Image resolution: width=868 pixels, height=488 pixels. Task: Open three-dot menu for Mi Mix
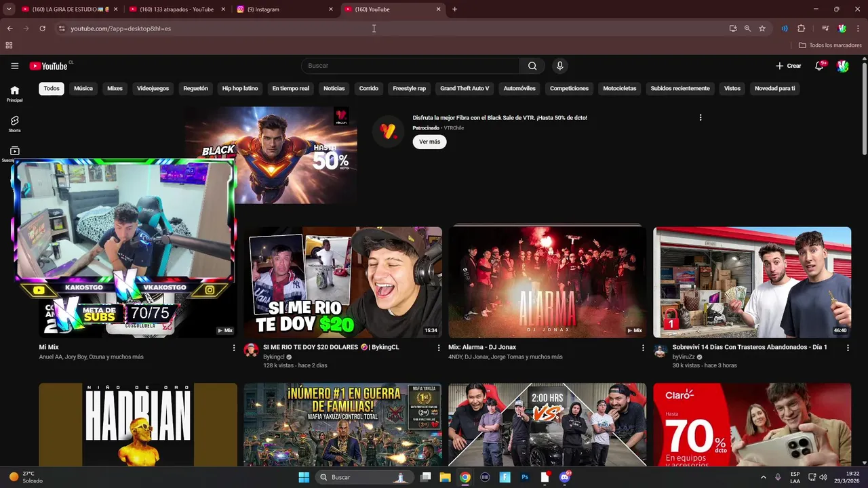pos(234,348)
